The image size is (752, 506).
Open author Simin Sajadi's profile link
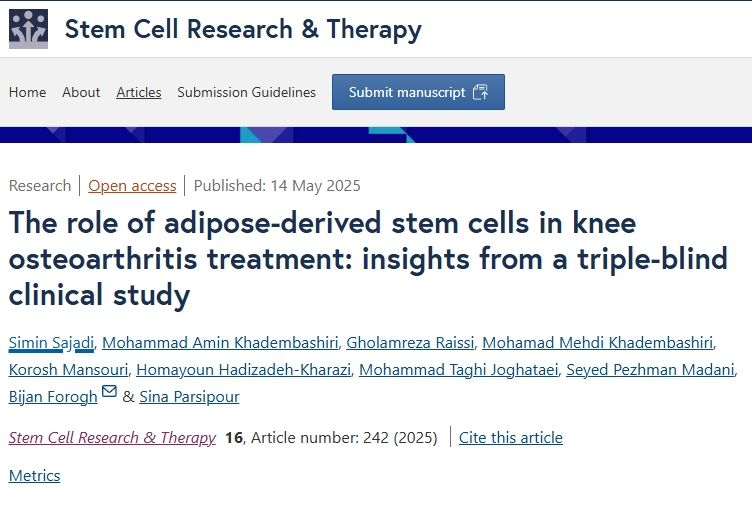(x=51, y=343)
